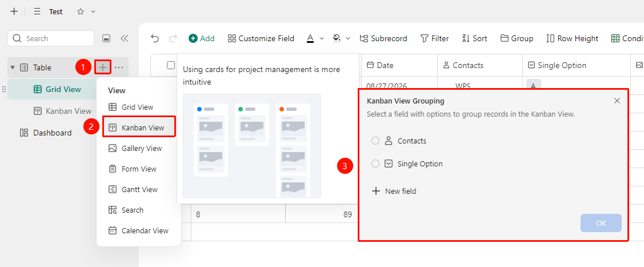Collapse the sidebar with double chevron
Image resolution: width=644 pixels, height=267 pixels.
click(125, 39)
